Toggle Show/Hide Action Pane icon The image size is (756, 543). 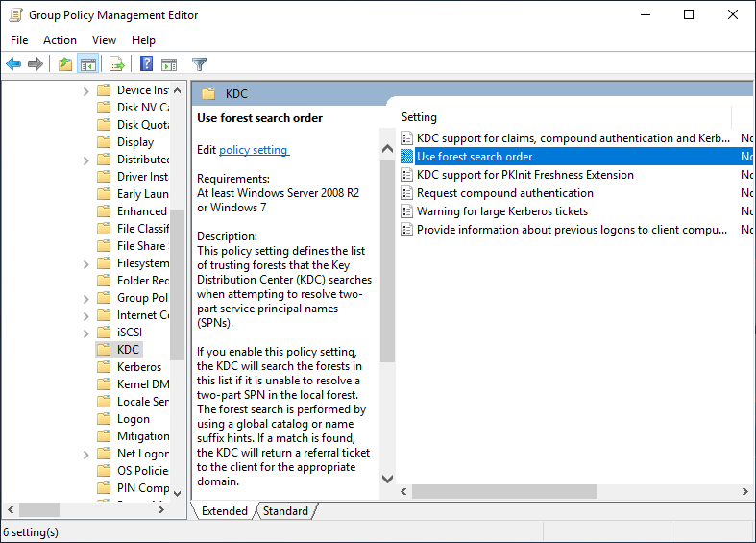tap(169, 64)
